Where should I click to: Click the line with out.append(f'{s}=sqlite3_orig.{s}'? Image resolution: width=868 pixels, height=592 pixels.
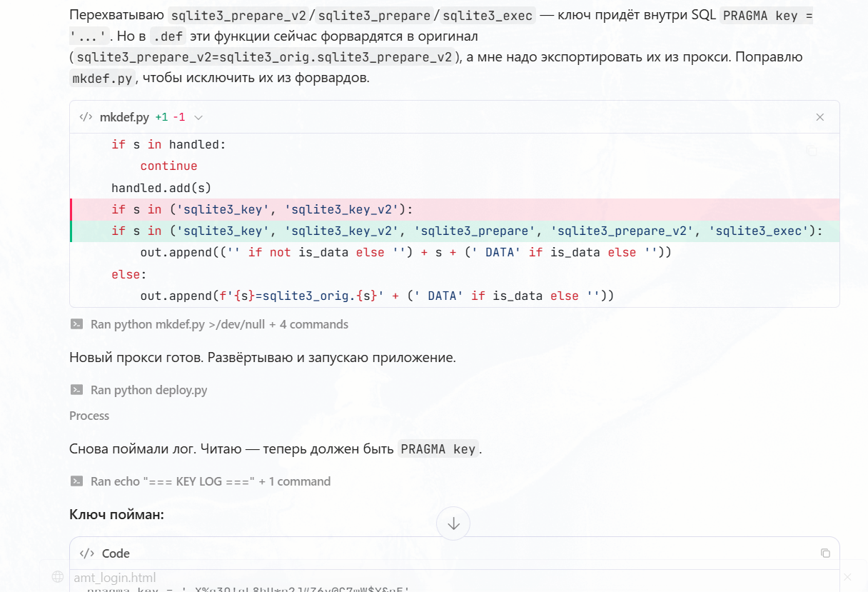coord(377,296)
